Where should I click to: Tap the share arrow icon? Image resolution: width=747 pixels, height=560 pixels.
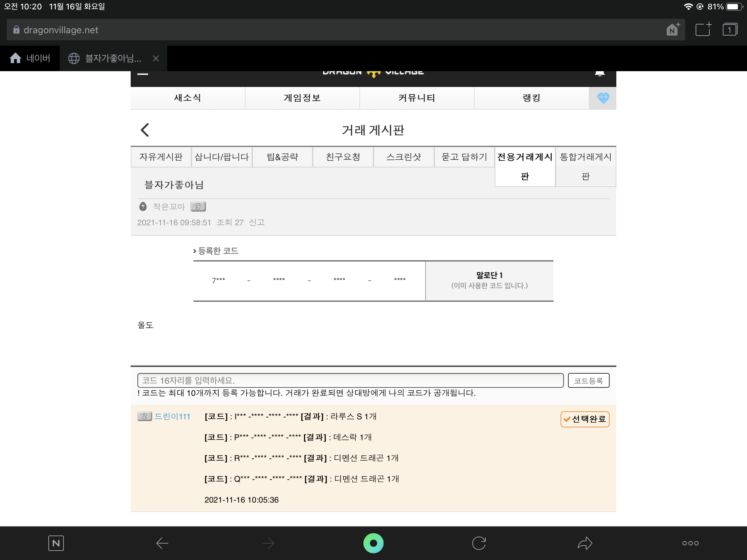[x=584, y=543]
